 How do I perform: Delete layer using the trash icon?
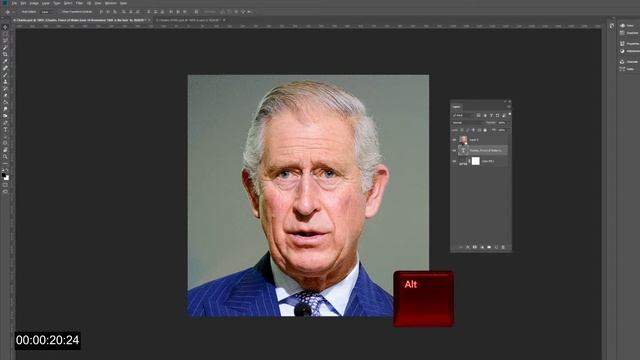tap(503, 247)
